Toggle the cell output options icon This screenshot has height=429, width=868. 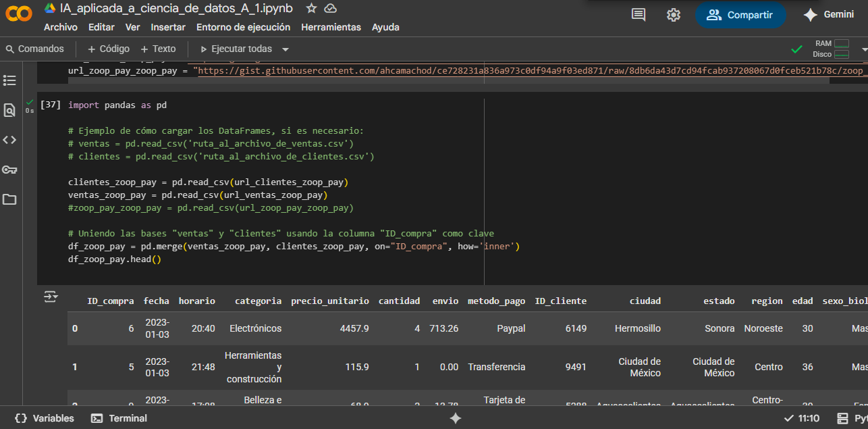51,296
